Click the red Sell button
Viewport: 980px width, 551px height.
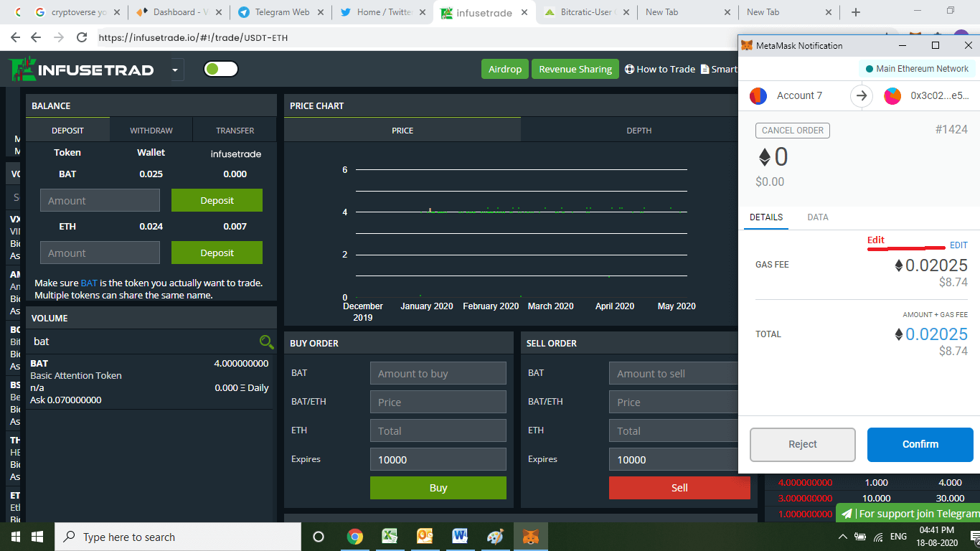click(679, 488)
